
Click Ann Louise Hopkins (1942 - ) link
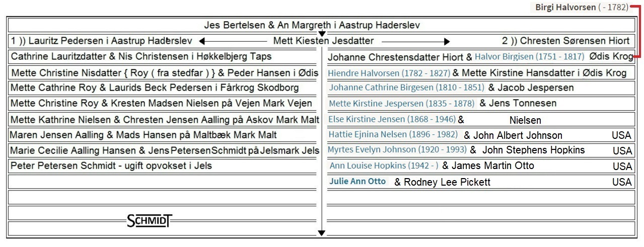tap(383, 166)
